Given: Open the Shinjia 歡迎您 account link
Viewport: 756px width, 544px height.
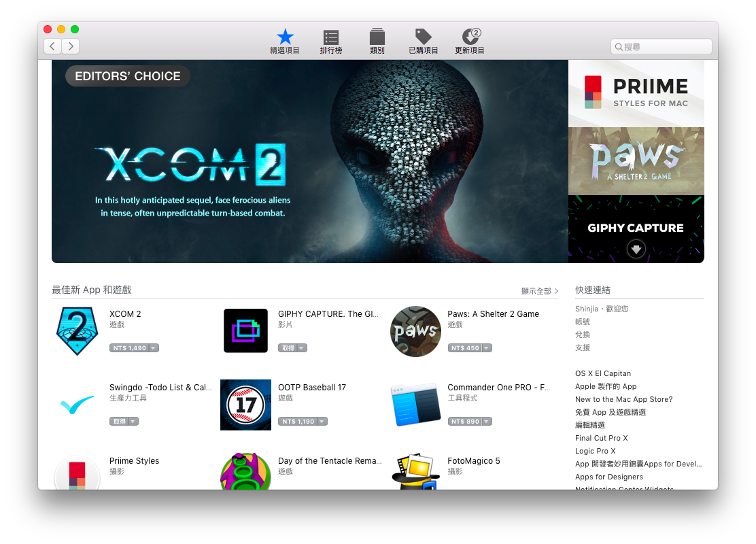Looking at the screenshot, I should (x=602, y=309).
